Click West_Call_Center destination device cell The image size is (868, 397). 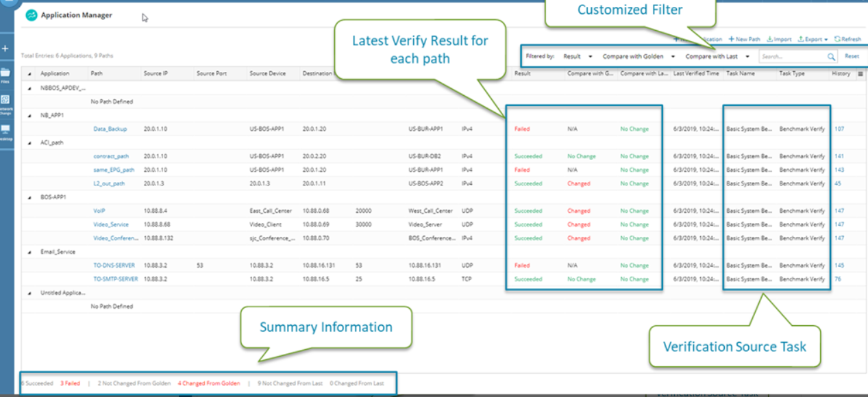tap(431, 211)
